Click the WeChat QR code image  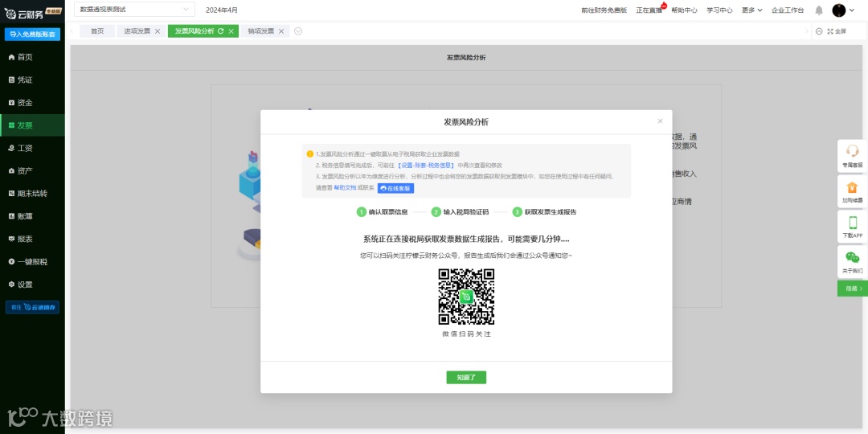pos(466,296)
